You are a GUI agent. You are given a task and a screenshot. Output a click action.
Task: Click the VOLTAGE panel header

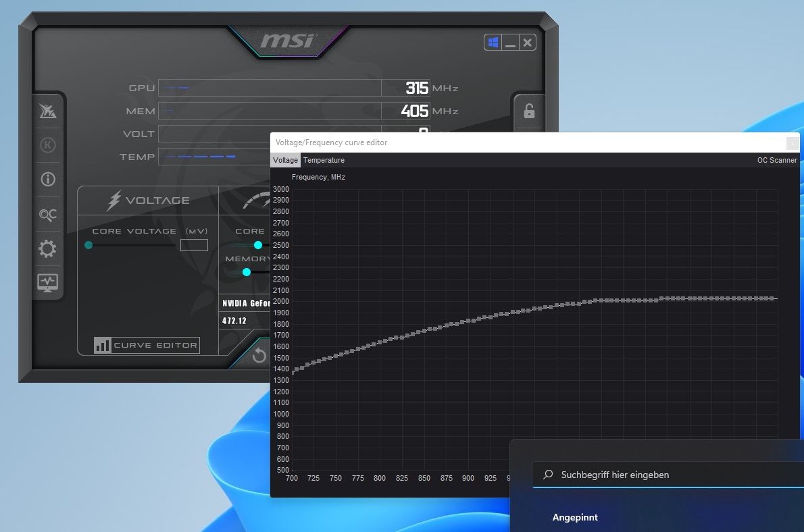click(x=148, y=201)
